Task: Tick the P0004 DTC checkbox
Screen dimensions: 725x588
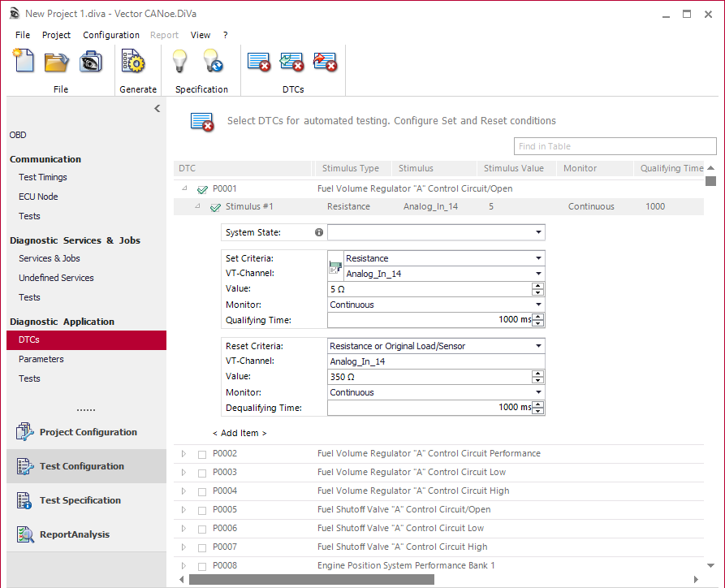Action: pyautogui.click(x=202, y=492)
